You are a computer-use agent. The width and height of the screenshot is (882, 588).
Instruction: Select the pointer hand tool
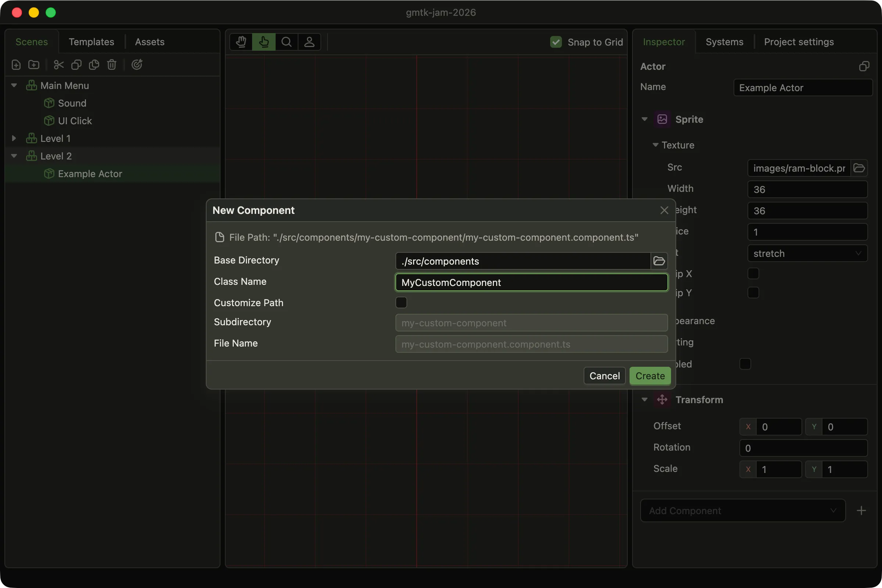coord(264,42)
